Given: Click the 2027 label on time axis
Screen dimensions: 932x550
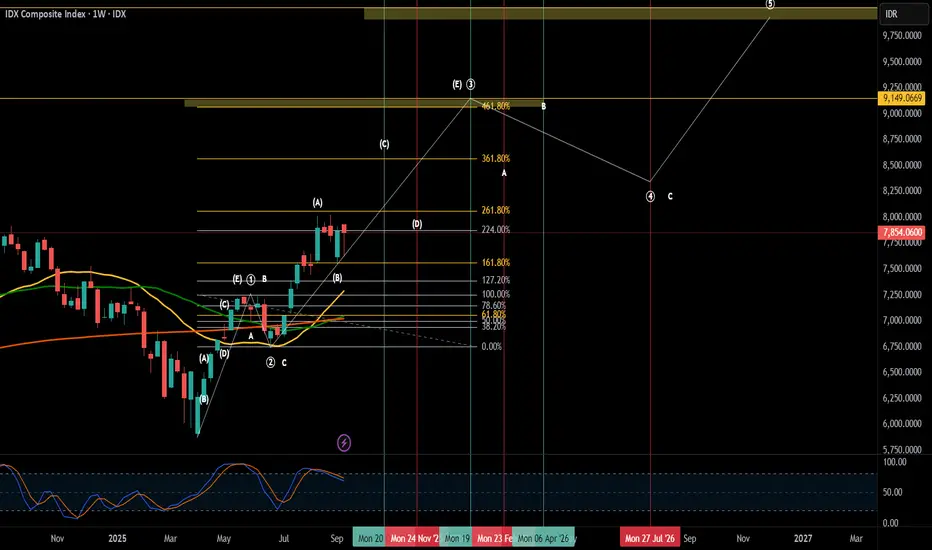Looking at the screenshot, I should 803,538.
